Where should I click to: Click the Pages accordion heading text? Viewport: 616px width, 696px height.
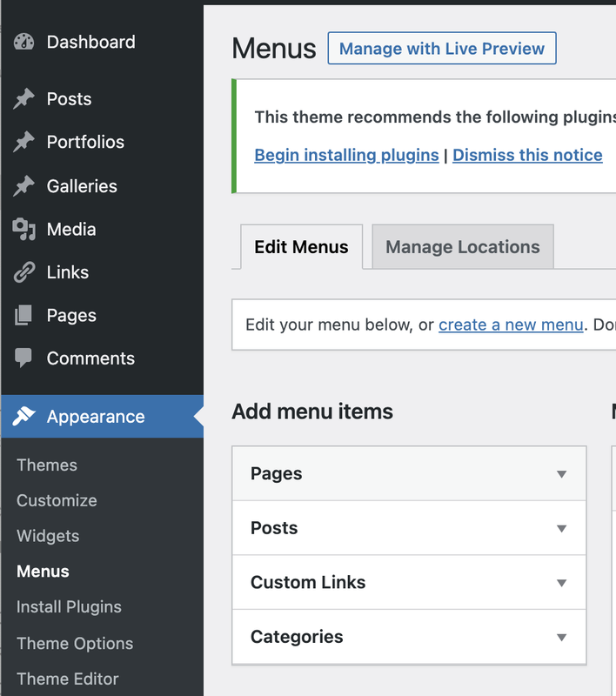coord(277,473)
